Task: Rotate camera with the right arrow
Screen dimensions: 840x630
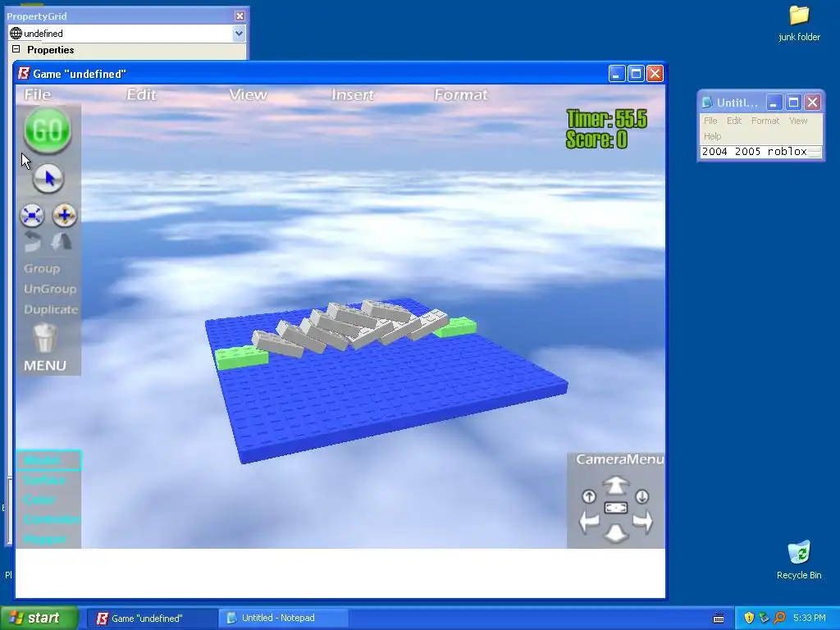Action: [642, 521]
